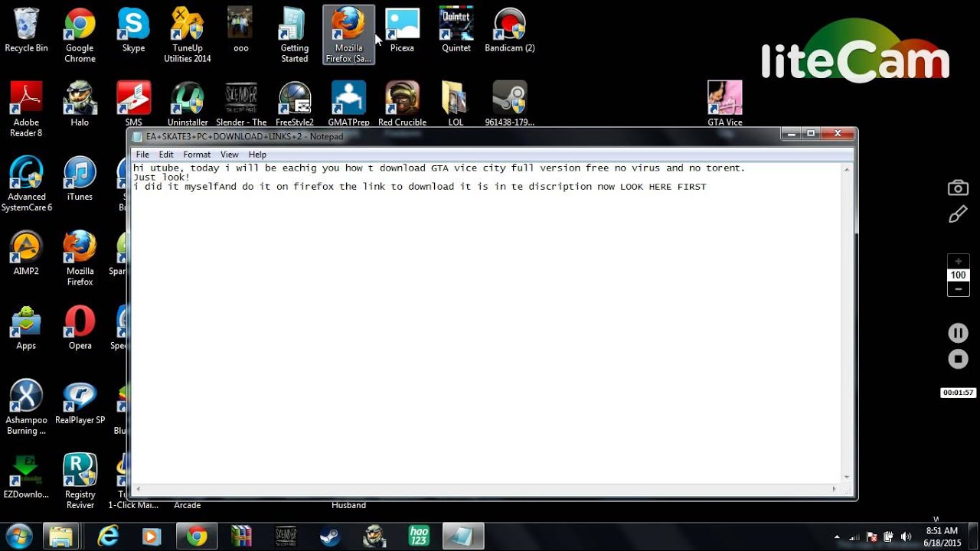Open the GTA Vice desktop shortcut

point(725,105)
